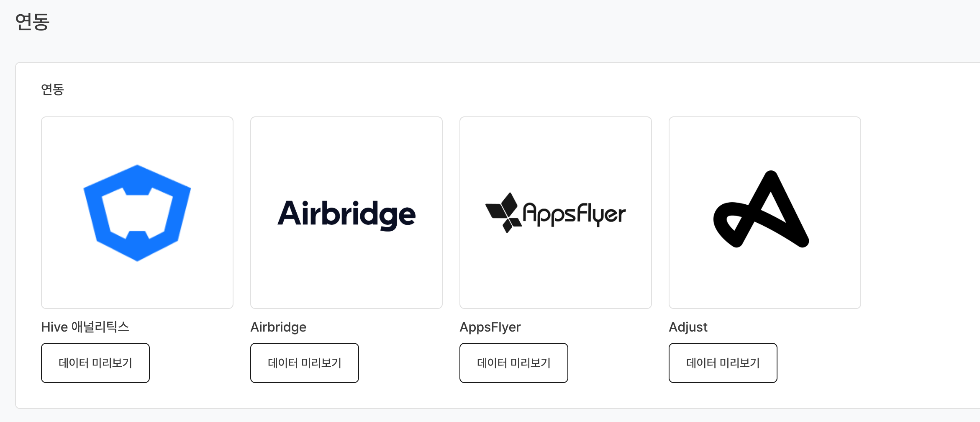Viewport: 980px width, 422px height.
Task: Click the 'Airbridge' name label below card
Action: pos(278,327)
